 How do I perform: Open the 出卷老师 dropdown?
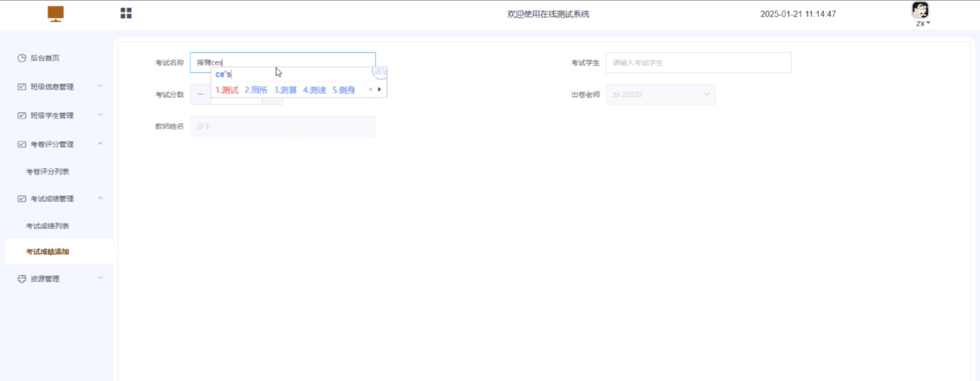(x=660, y=94)
